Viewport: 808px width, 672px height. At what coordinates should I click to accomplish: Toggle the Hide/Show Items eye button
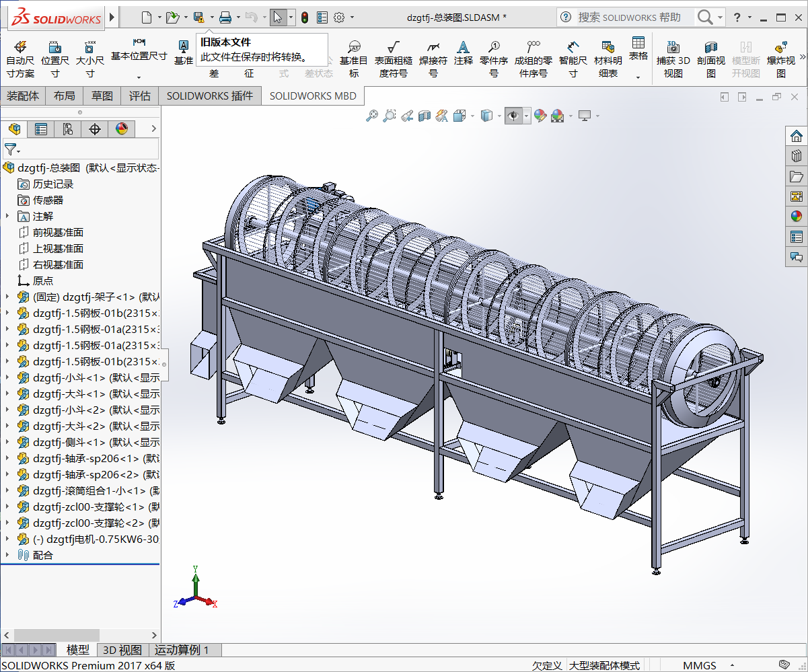[x=513, y=116]
